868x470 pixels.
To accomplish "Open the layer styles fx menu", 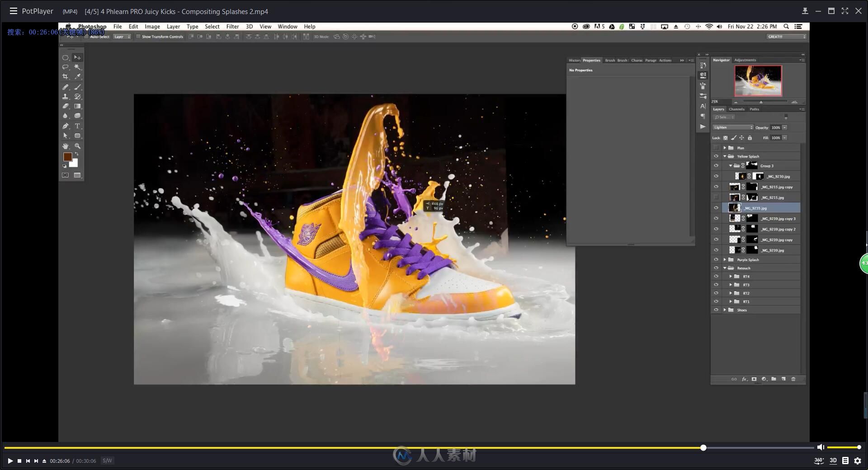I will point(744,379).
